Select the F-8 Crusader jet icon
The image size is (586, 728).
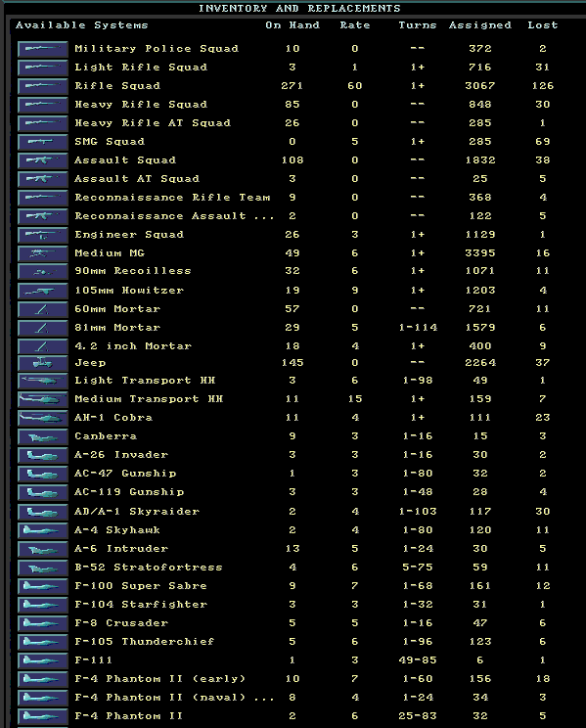[43, 623]
